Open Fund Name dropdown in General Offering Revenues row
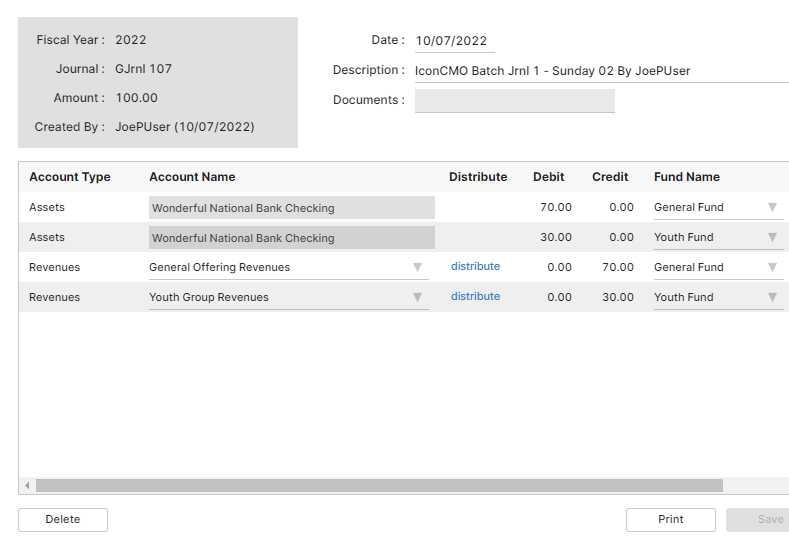The width and height of the screenshot is (789, 540). [x=718, y=267]
